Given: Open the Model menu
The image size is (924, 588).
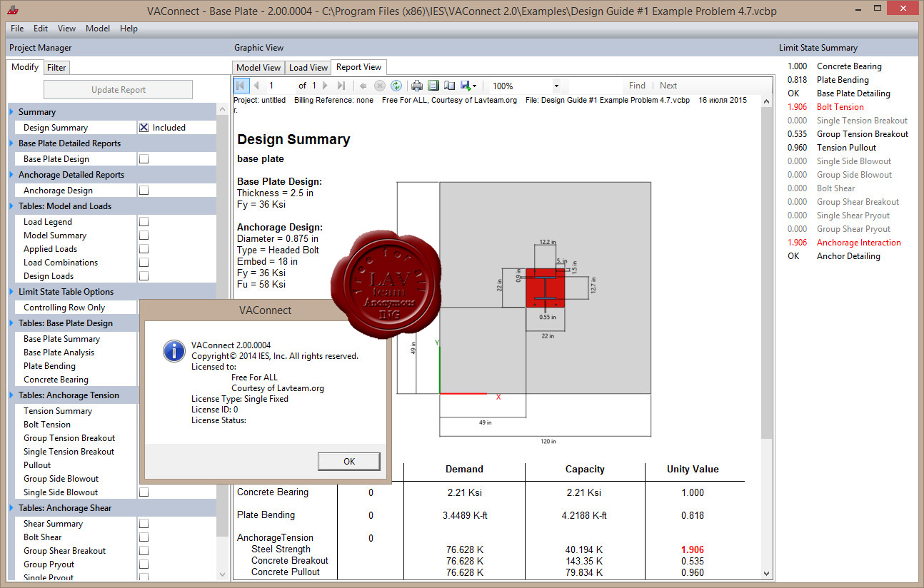Looking at the screenshot, I should coord(98,29).
